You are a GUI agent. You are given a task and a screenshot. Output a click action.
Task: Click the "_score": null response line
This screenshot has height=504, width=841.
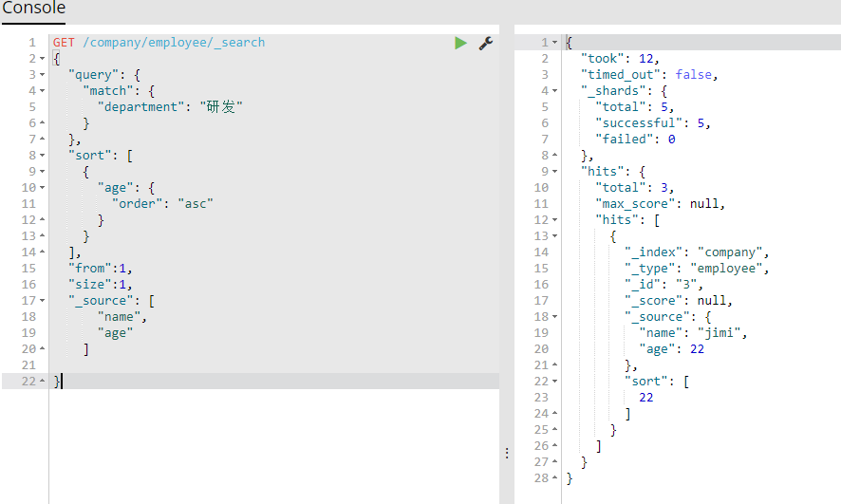click(x=679, y=300)
